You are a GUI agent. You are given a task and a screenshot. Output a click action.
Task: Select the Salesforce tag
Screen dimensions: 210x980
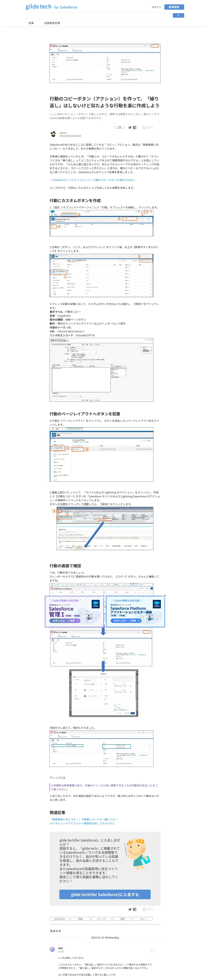pos(60,919)
